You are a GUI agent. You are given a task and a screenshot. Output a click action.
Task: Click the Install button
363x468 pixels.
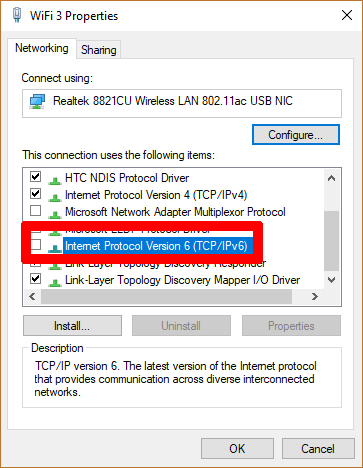(x=72, y=326)
